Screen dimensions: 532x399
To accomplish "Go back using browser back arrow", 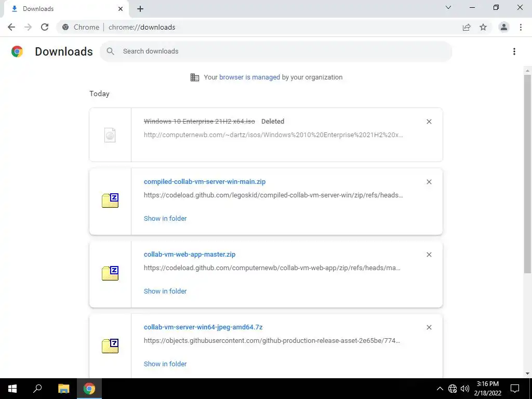I will click(11, 27).
